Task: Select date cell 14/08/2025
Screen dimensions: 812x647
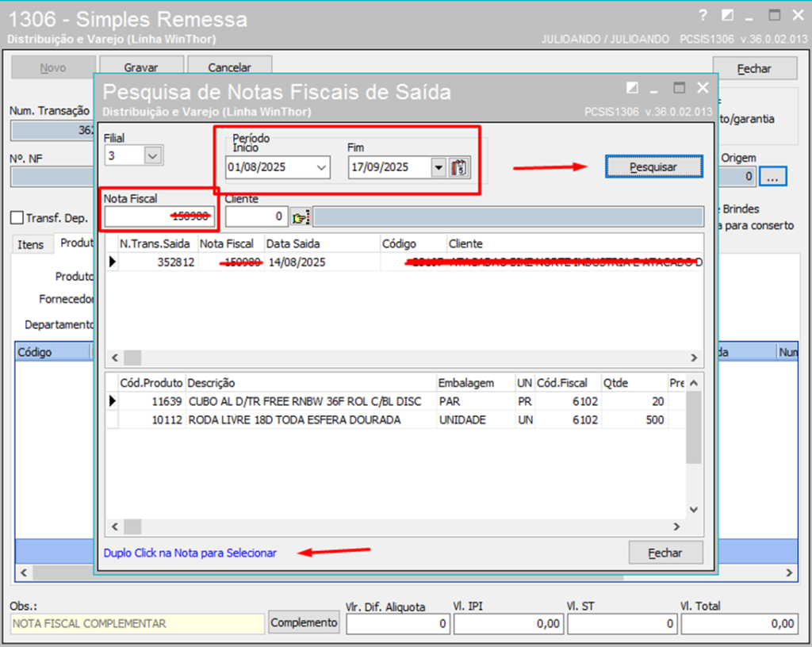Action: [x=297, y=262]
